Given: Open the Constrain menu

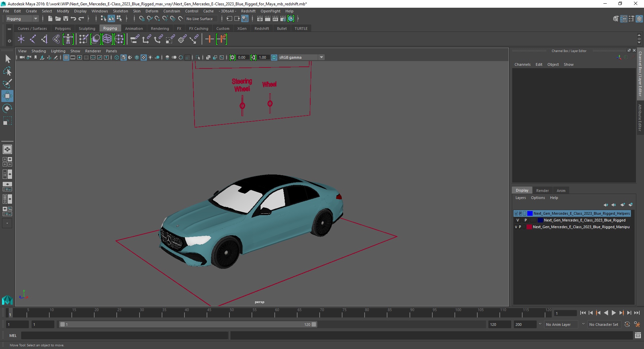Looking at the screenshot, I should tap(172, 11).
